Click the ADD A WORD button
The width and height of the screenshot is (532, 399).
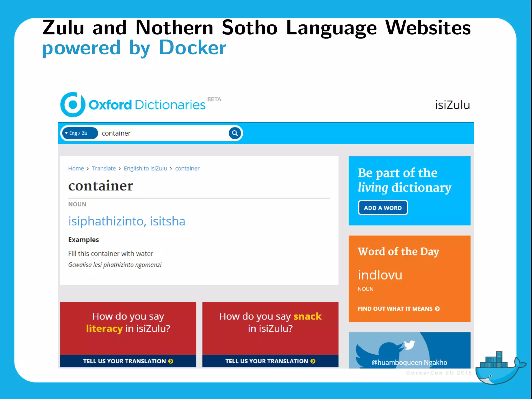(383, 208)
